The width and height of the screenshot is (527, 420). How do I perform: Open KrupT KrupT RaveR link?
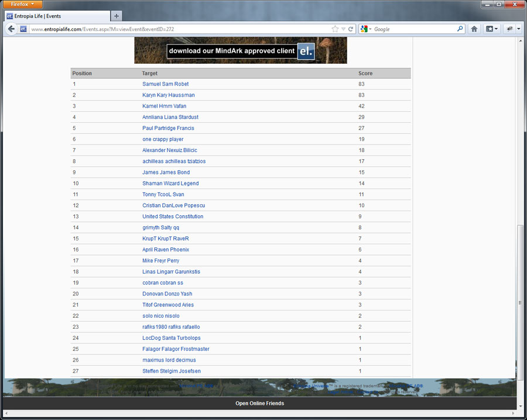tap(165, 239)
